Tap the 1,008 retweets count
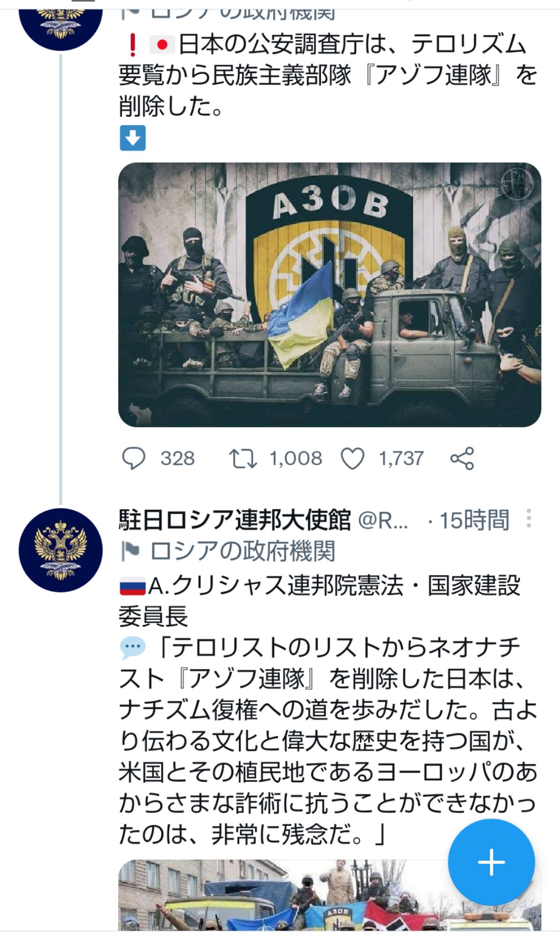560x938 pixels. tap(295, 459)
